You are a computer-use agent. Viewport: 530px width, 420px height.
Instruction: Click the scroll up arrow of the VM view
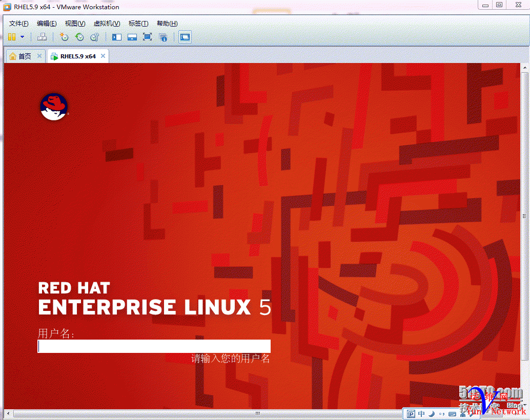coord(524,68)
